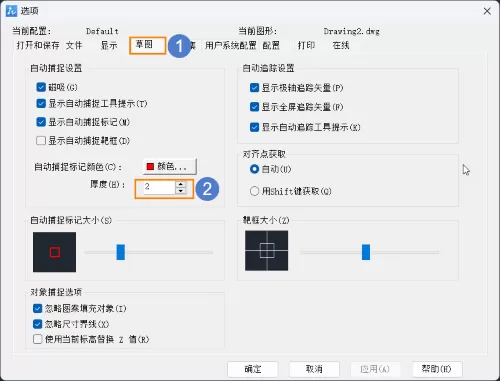500x381 pixels.
Task: Disable 显示自动追踪工具提示(K)
Action: (x=254, y=127)
